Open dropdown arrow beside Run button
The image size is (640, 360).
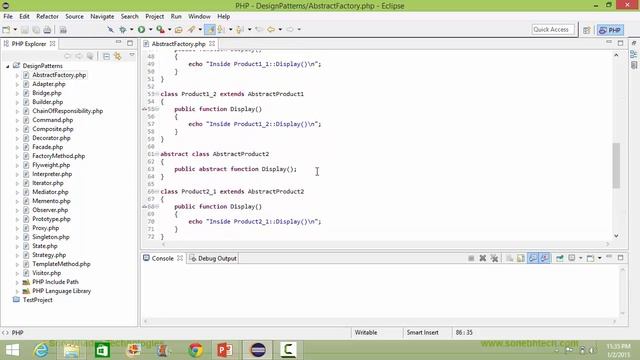[151, 29]
